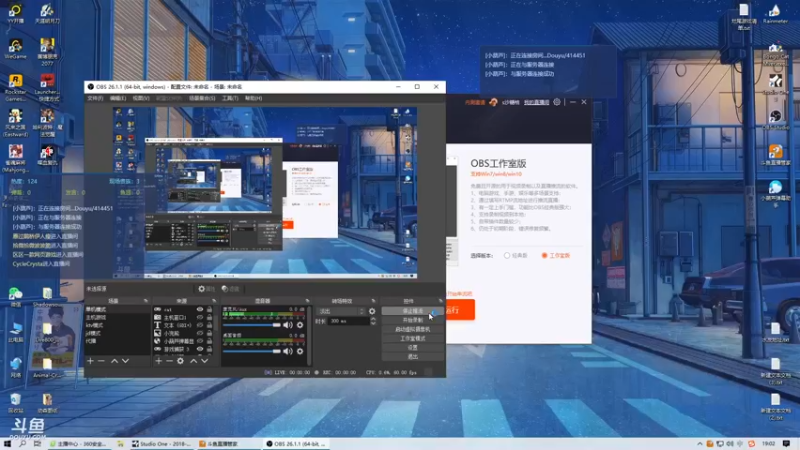Open the 帮助(H) menu in OBS
Screen dimensions: 800x450
click(x=253, y=98)
